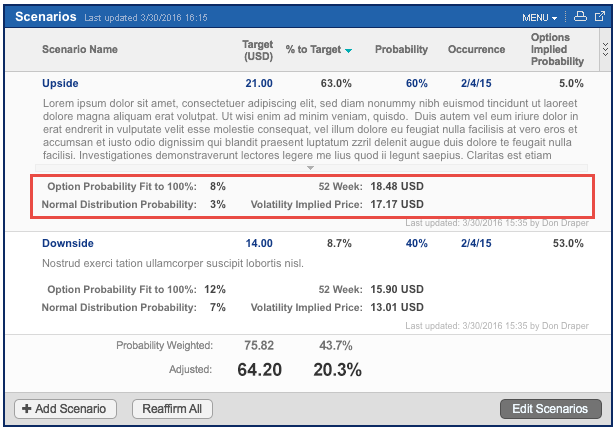Click the Add Scenario button

(66, 408)
